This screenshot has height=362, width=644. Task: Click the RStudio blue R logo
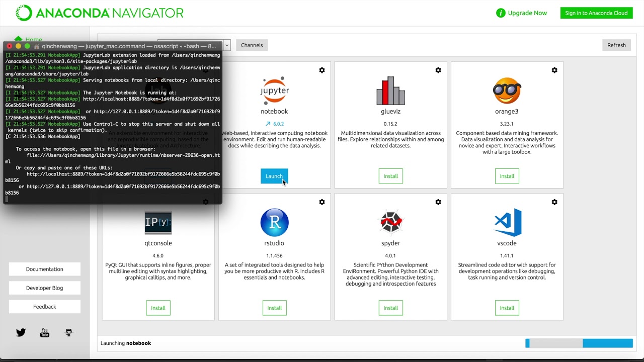pyautogui.click(x=274, y=222)
